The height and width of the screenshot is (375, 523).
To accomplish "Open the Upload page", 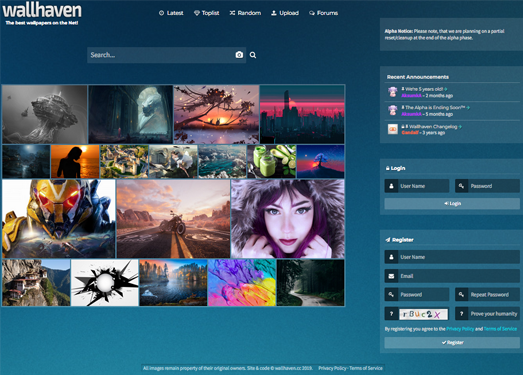I will click(x=285, y=13).
